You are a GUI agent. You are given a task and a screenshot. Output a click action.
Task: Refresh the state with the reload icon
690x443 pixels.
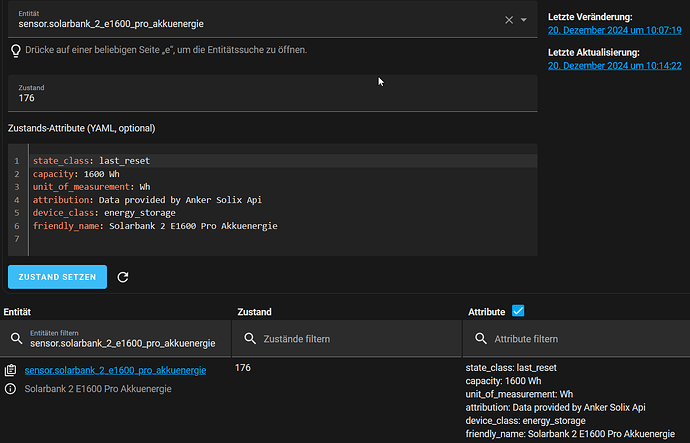[123, 277]
